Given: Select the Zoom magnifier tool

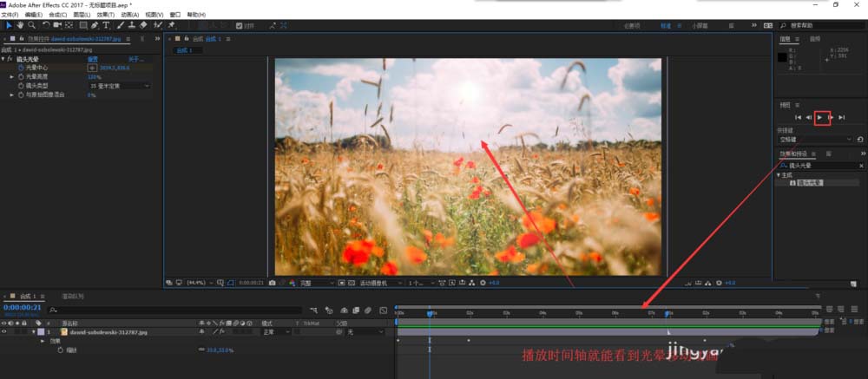Looking at the screenshot, I should tap(31, 25).
